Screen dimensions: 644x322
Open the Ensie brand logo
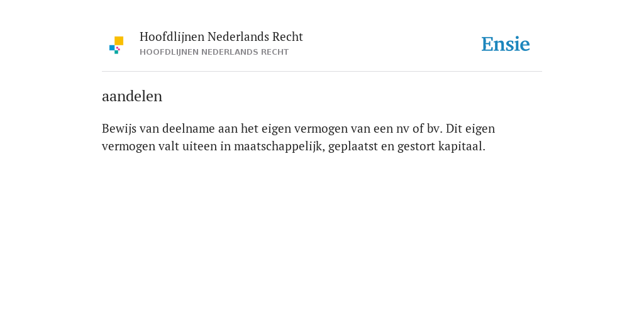click(506, 44)
